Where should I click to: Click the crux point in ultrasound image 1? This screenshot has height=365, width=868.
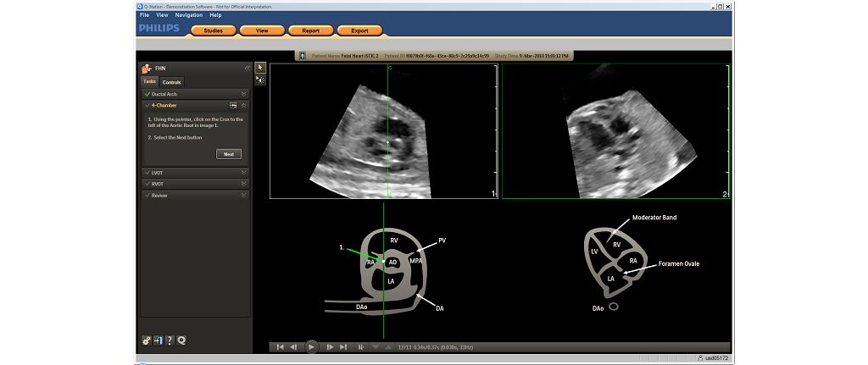point(387,142)
